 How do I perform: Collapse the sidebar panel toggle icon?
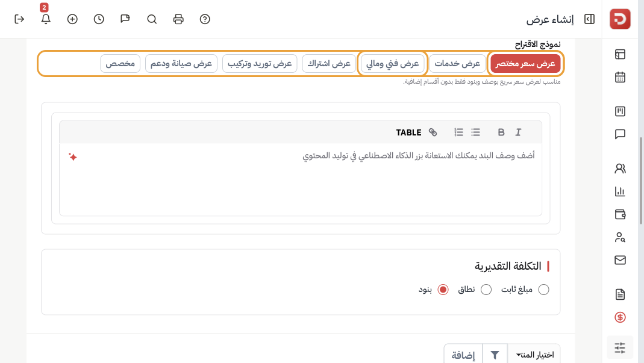pos(589,19)
